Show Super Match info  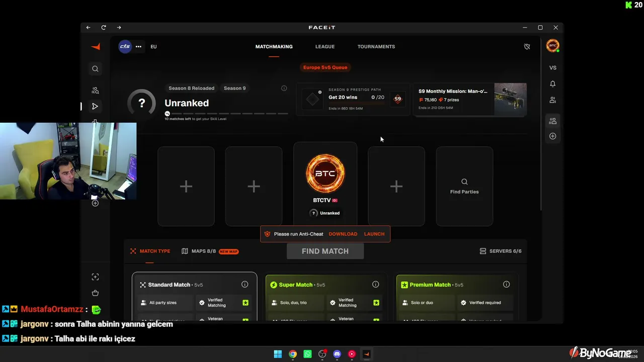point(376,285)
